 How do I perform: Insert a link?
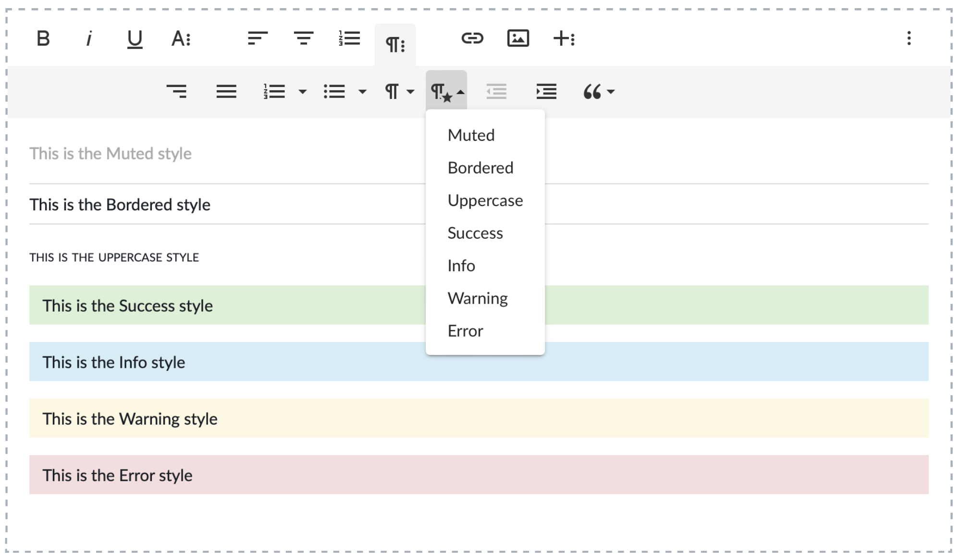pyautogui.click(x=472, y=38)
